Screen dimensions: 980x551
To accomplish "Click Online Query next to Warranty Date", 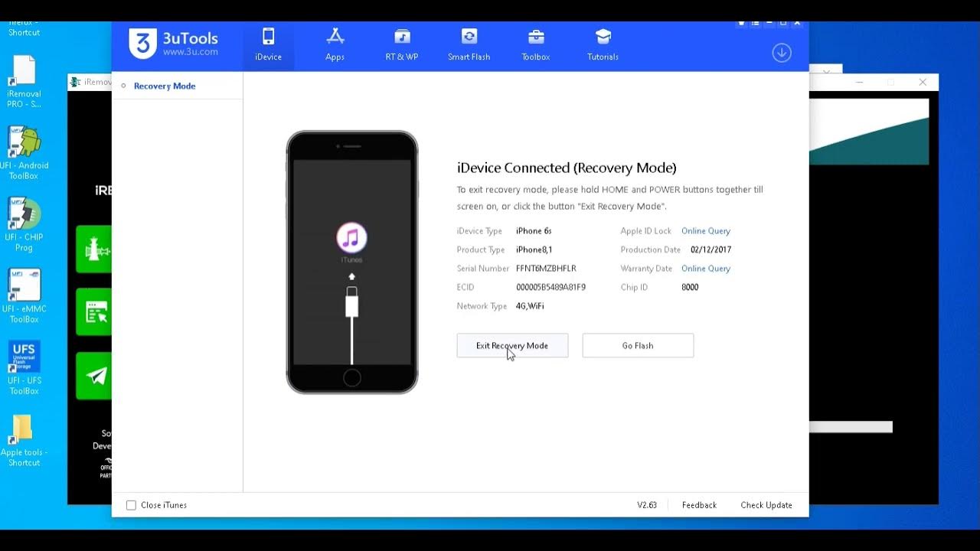I will (706, 269).
